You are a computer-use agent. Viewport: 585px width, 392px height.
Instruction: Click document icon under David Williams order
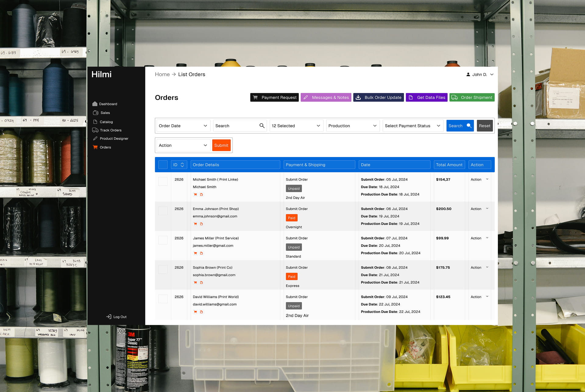[x=201, y=312]
